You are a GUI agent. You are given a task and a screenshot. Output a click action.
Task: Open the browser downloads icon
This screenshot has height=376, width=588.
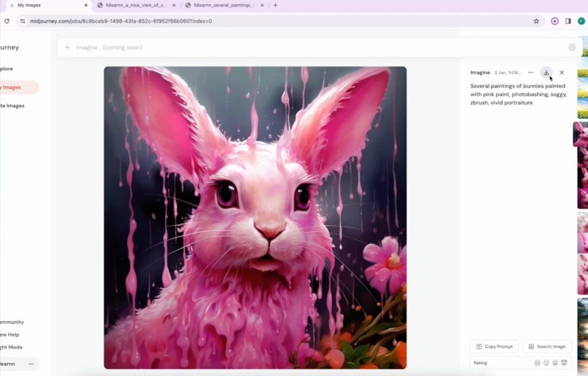click(x=555, y=21)
